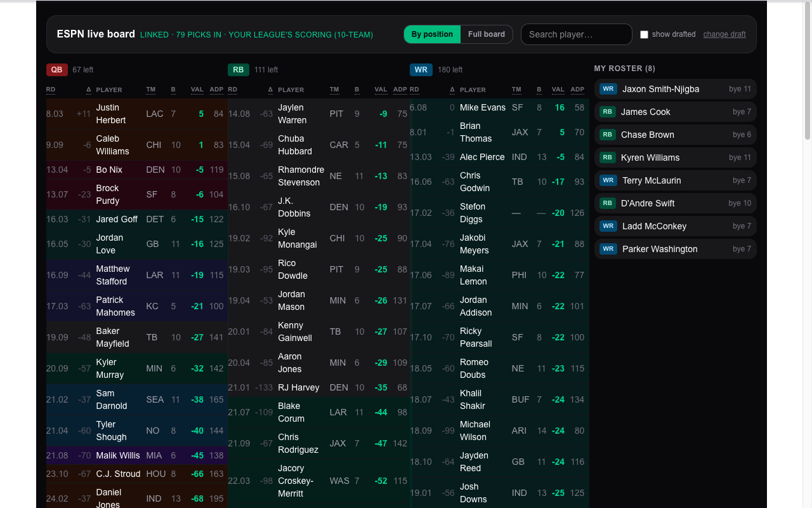Click WR badge beside Jaxon Smith-Njigba
This screenshot has width=812, height=508.
tap(608, 89)
